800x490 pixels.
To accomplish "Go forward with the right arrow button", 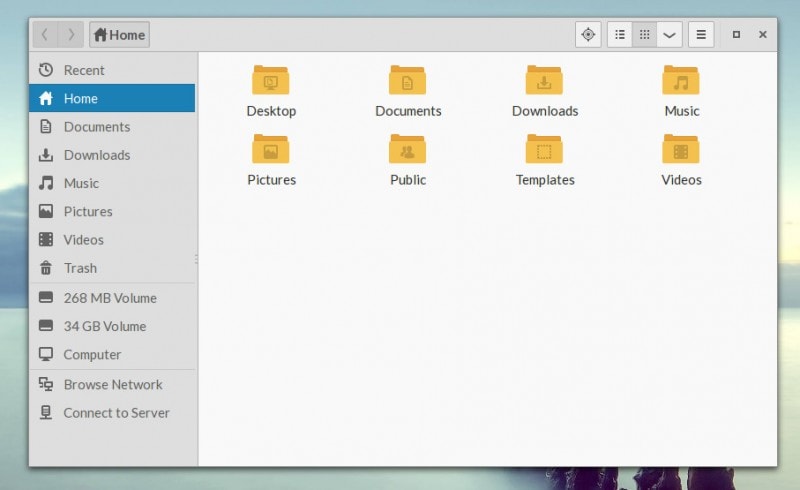I will tap(71, 35).
